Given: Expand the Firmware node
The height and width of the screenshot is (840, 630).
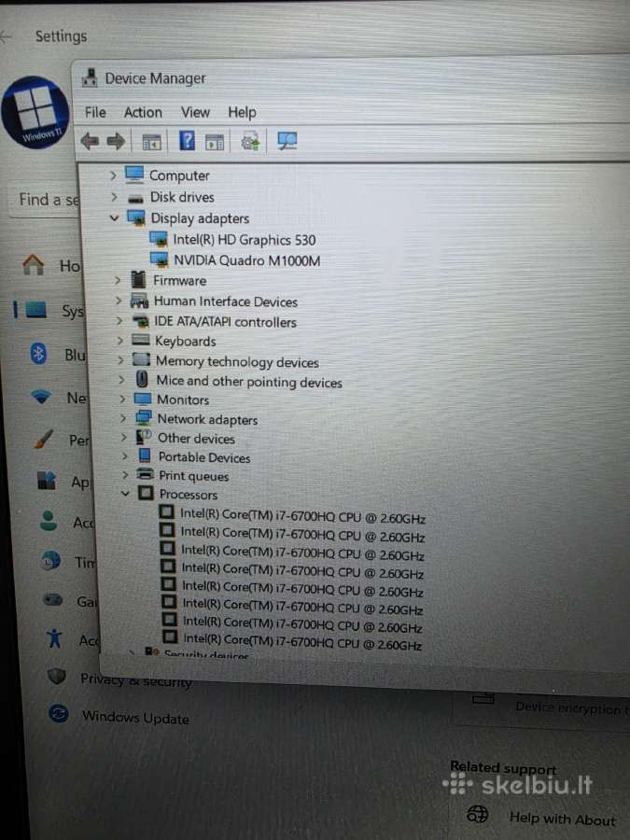Looking at the screenshot, I should (118, 280).
